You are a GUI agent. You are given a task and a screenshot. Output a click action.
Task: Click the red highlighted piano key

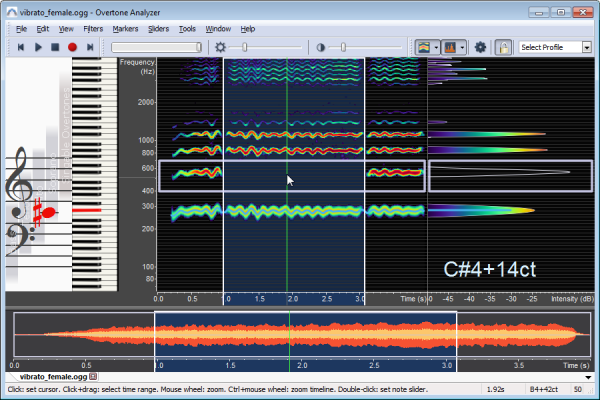pyautogui.click(x=86, y=210)
